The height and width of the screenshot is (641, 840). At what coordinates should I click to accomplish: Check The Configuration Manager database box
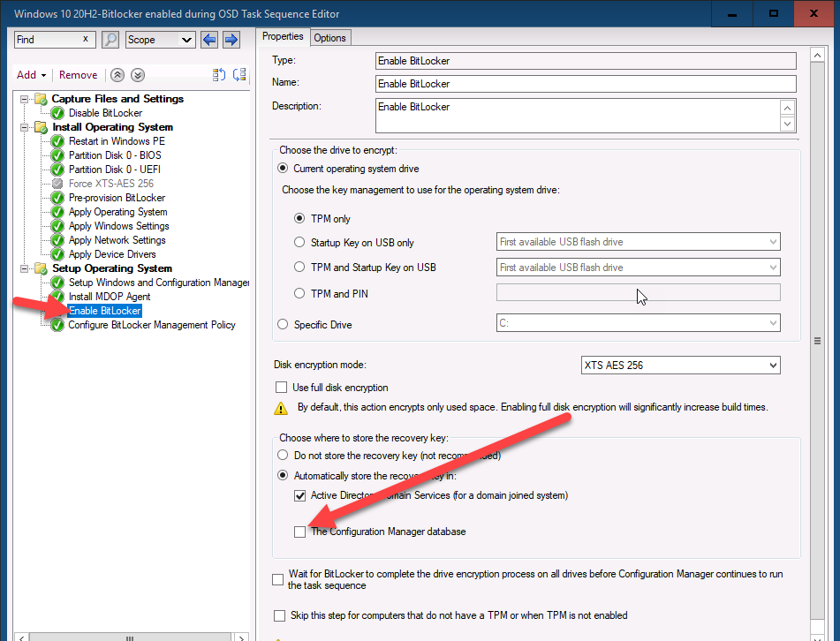(x=300, y=532)
